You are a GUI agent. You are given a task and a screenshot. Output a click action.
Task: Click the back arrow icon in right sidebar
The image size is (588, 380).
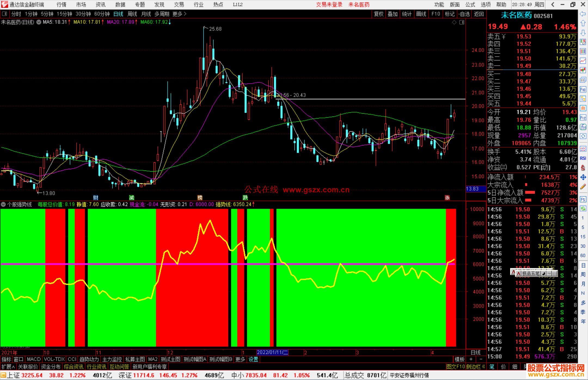583,14
